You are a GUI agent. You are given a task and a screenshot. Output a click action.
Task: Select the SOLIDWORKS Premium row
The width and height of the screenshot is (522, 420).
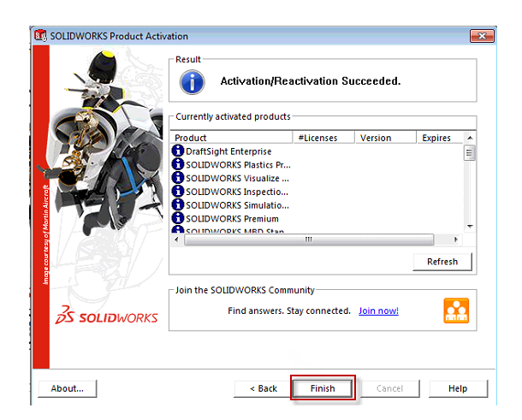pyautogui.click(x=317, y=218)
